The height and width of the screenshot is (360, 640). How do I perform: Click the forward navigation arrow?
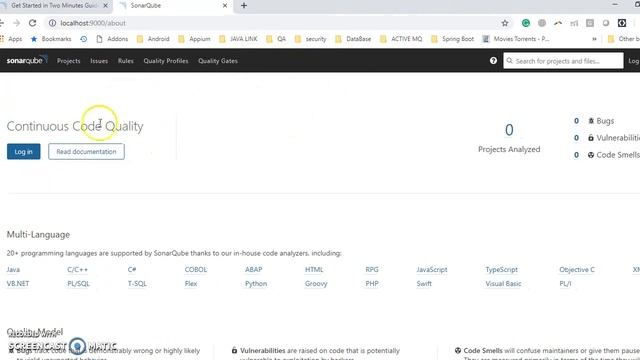(x=16, y=23)
